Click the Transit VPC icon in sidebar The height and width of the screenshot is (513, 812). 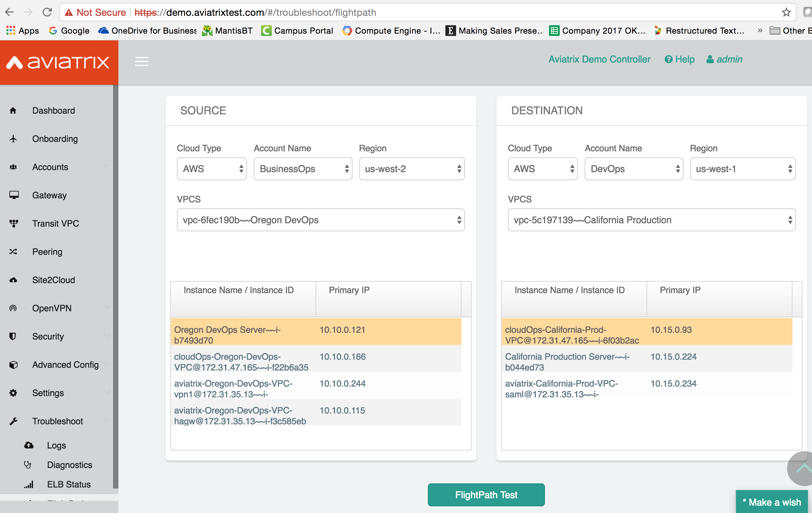point(14,224)
